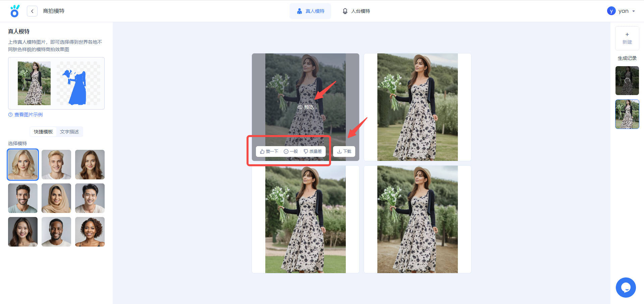Click the top-right generated result image
The width and height of the screenshot is (644, 304).
click(417, 107)
